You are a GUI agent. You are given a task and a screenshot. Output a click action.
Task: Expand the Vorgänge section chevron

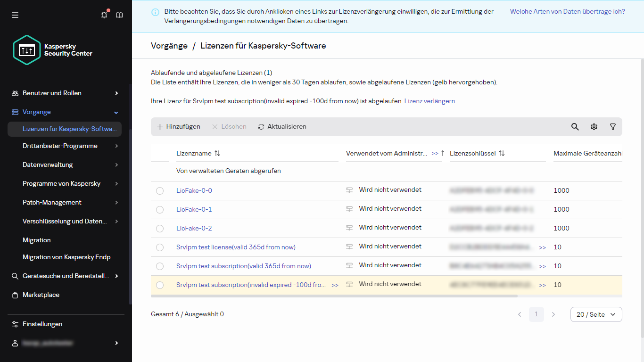(116, 112)
